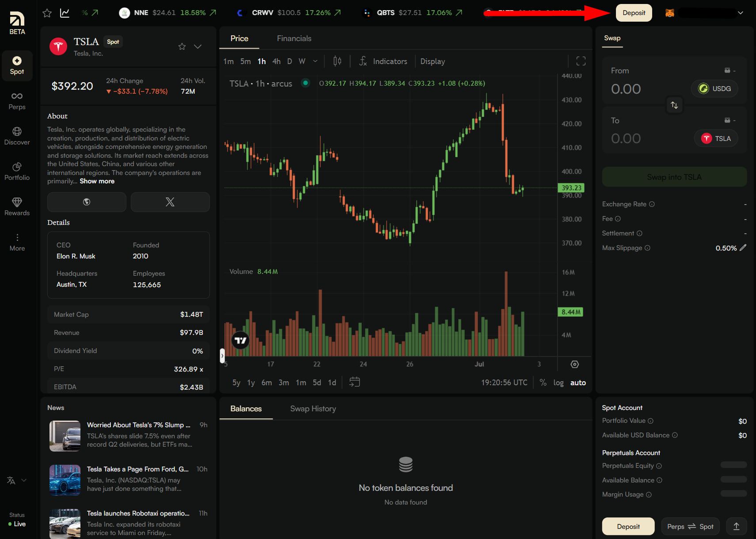Viewport: 756px width, 539px height.
Task: Click the TradingView logo on chart
Action: tap(240, 340)
